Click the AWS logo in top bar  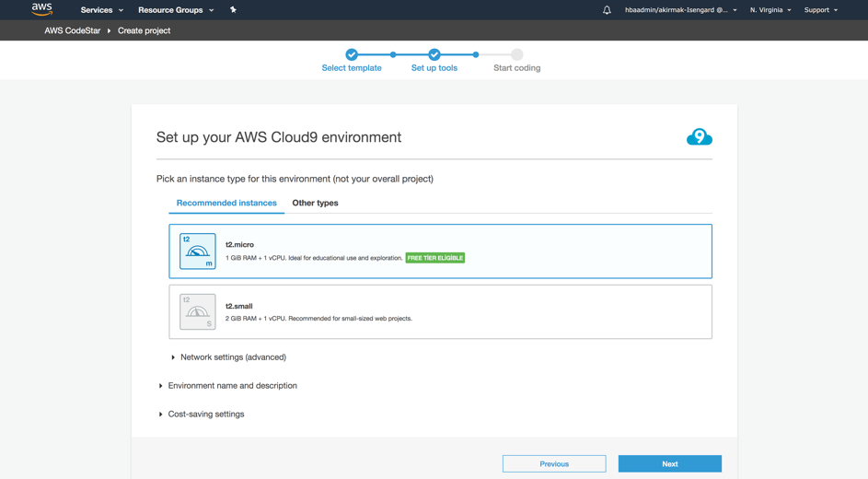(42, 9)
